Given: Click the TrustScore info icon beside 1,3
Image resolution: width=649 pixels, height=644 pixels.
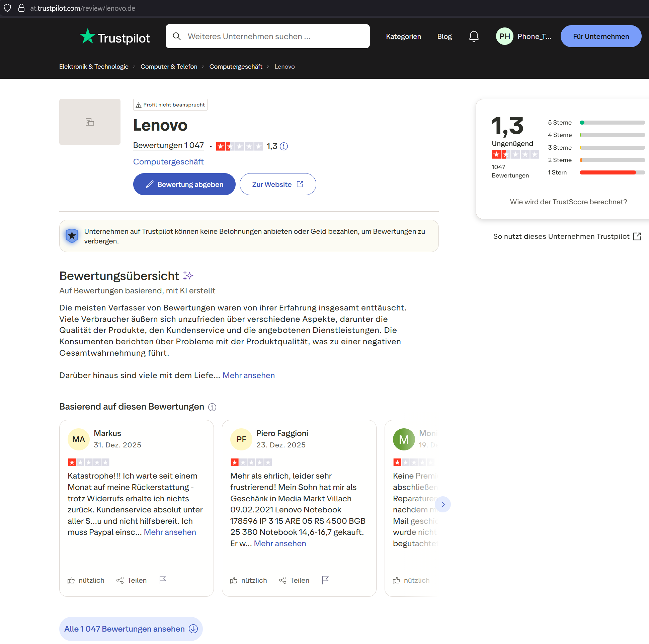Looking at the screenshot, I should [x=284, y=146].
